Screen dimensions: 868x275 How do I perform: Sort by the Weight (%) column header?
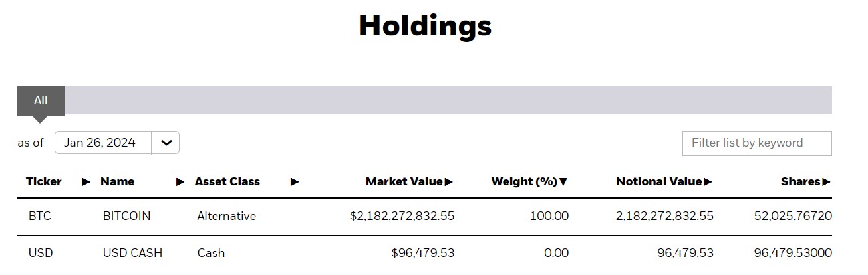[x=524, y=181]
